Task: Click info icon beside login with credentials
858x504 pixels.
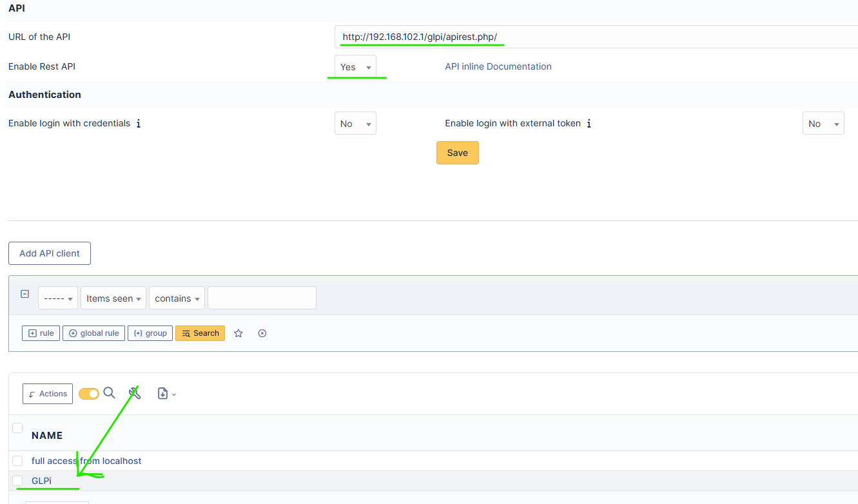Action: (139, 123)
